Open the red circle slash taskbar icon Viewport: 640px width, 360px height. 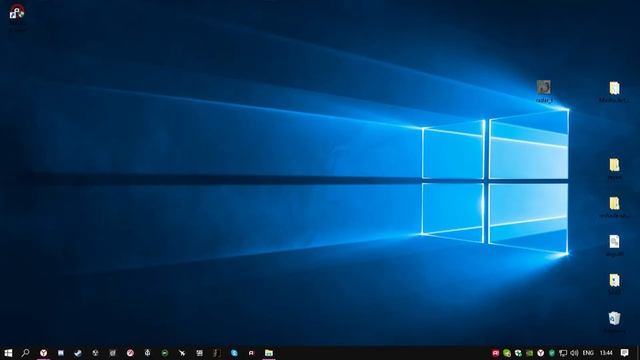point(130,353)
